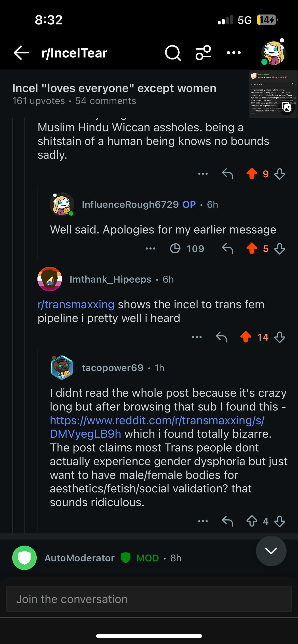This screenshot has height=644, width=298.
Task: Open the search icon in header
Action: point(173,53)
